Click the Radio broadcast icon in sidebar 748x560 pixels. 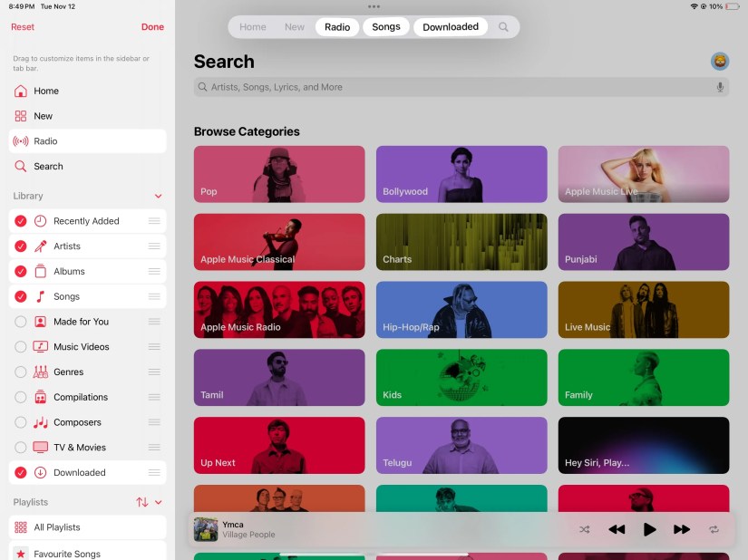21,141
